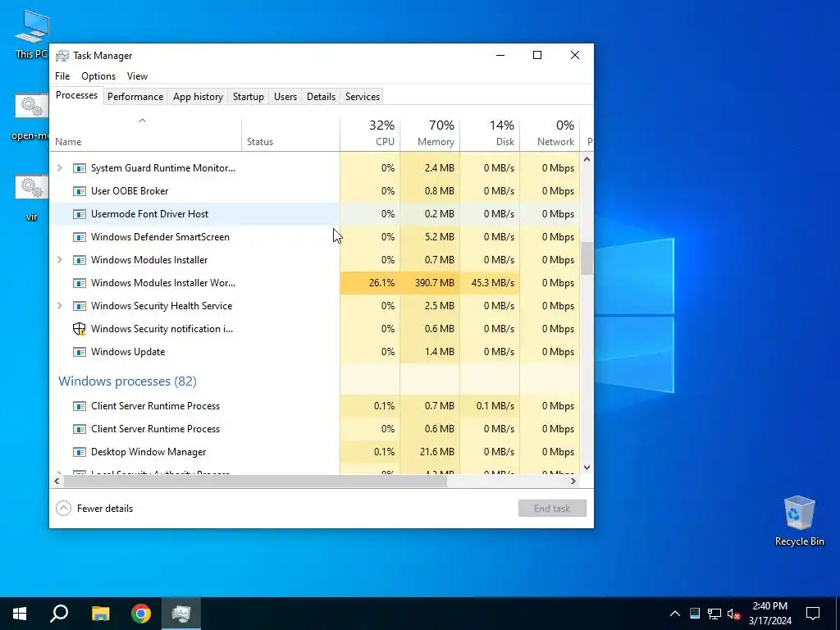Switch to the Services tab
The width and height of the screenshot is (840, 630).
coord(362,97)
